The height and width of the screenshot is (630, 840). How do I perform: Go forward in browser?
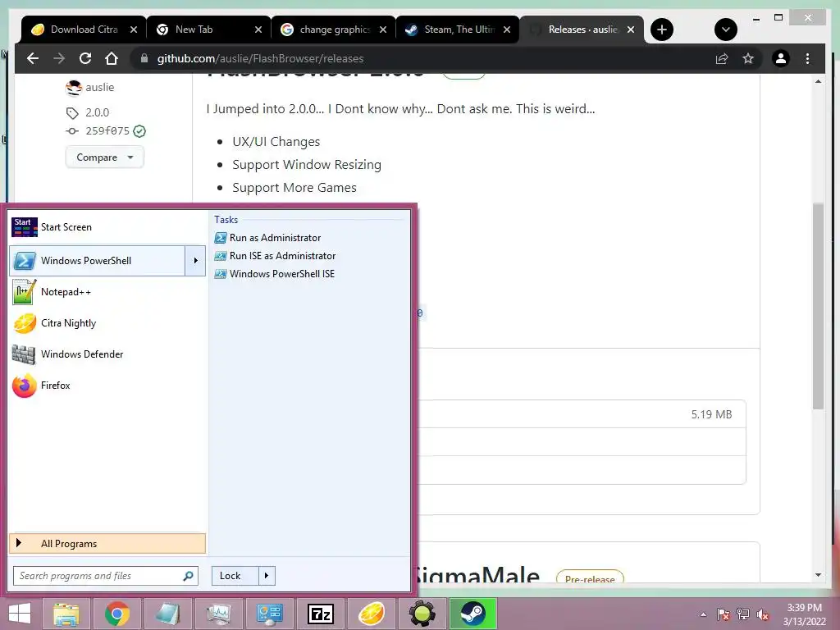(59, 58)
